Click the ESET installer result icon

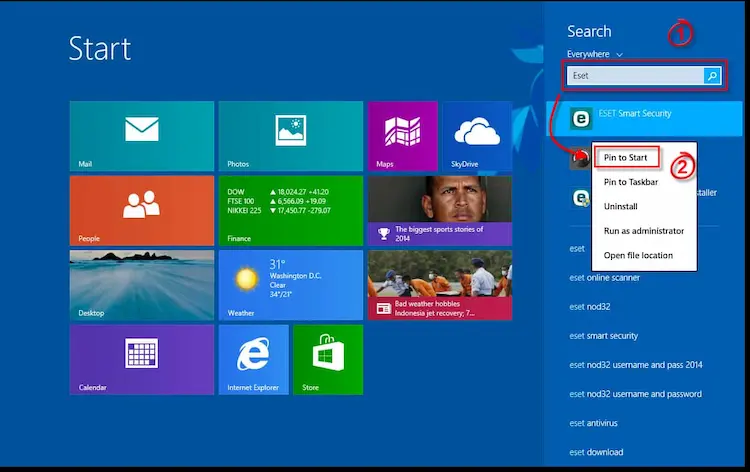[x=581, y=198]
